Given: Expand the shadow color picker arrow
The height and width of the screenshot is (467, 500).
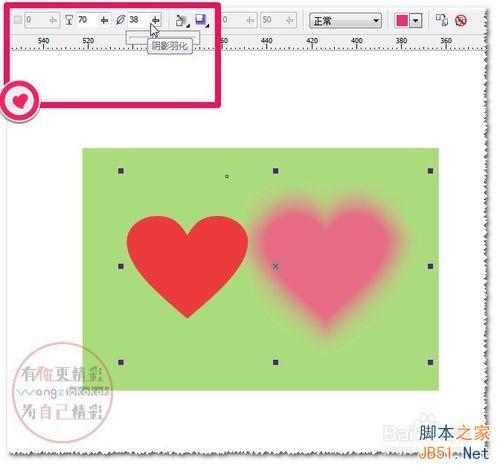Looking at the screenshot, I should [415, 21].
